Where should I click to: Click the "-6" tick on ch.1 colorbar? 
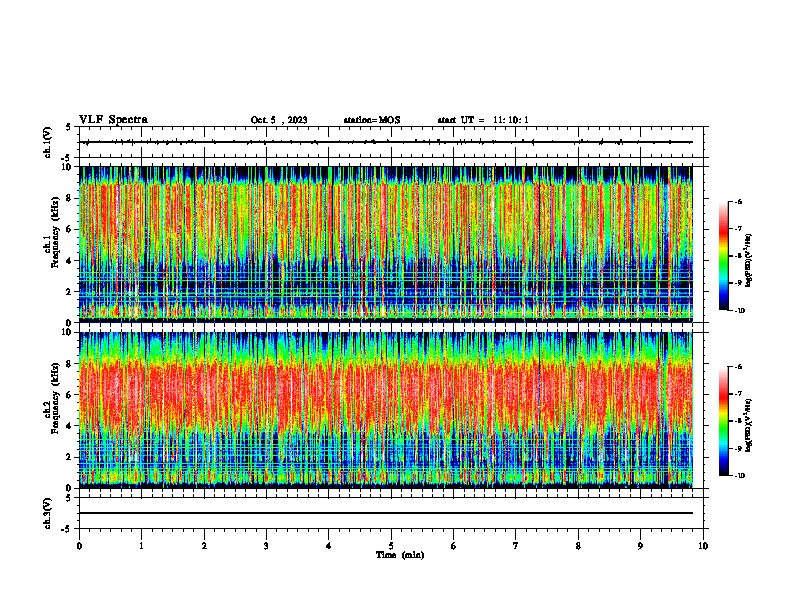(x=738, y=201)
